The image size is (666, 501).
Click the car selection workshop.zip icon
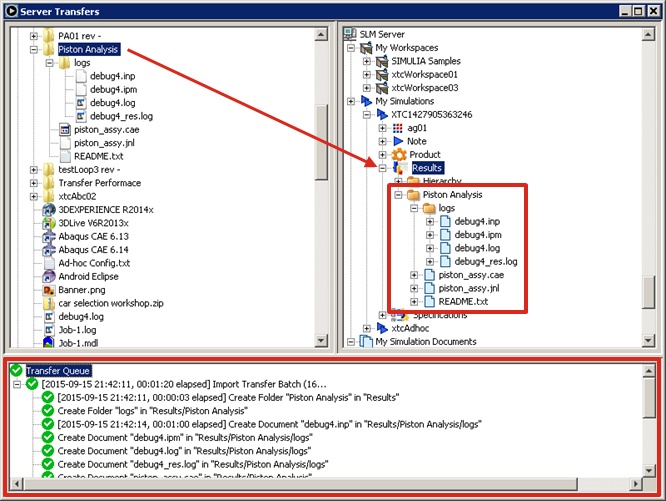coord(49,303)
